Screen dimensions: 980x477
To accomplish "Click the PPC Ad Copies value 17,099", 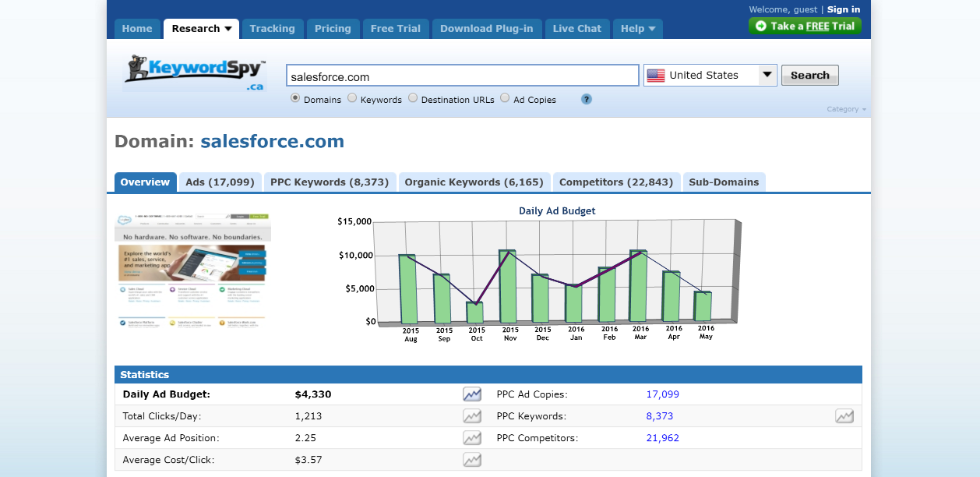I will (x=663, y=394).
